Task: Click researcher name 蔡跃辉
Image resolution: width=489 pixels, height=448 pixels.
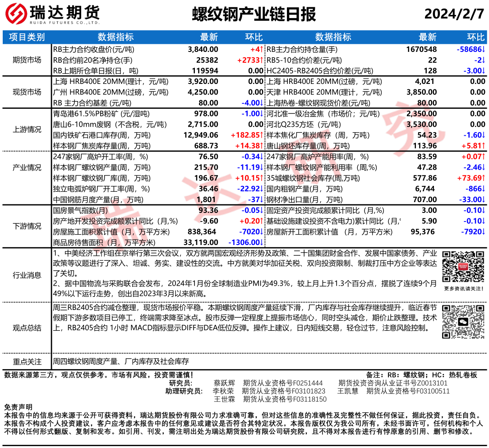Action: pos(224,383)
